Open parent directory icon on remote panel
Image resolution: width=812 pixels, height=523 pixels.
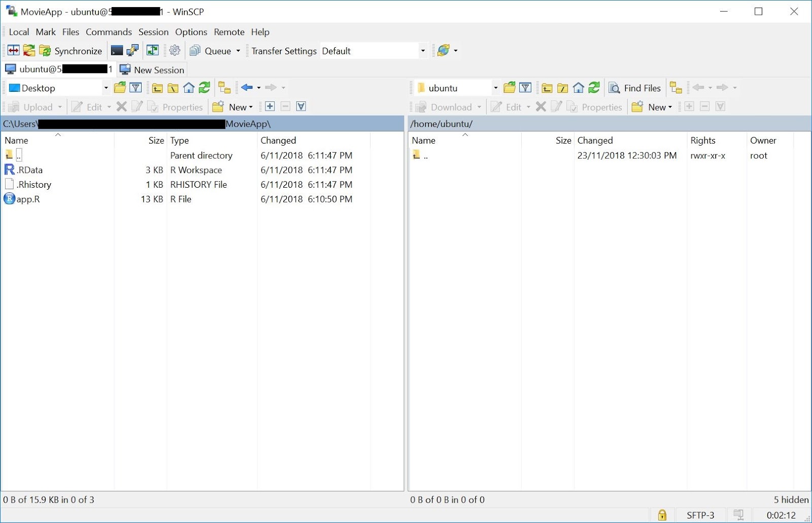pyautogui.click(x=546, y=88)
